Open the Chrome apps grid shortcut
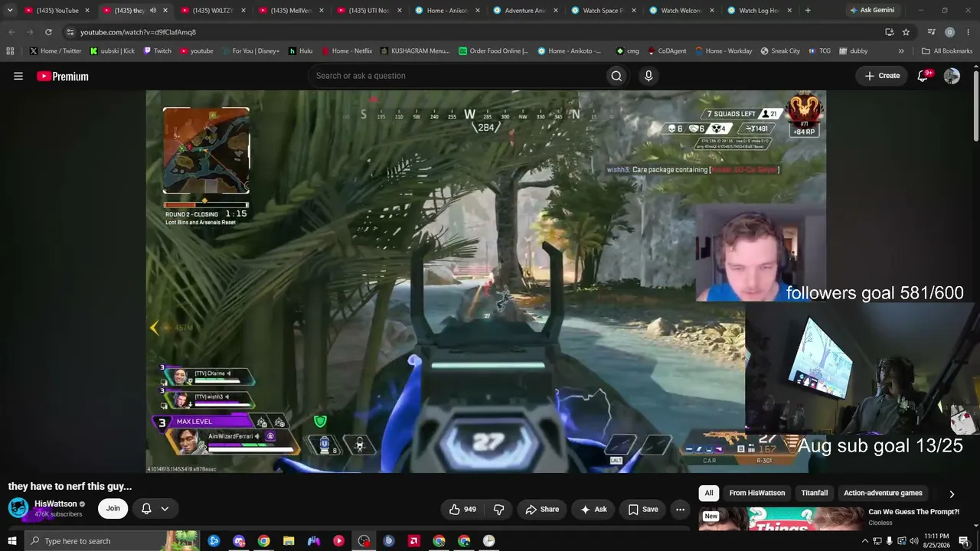This screenshot has height=551, width=980. click(x=10, y=51)
